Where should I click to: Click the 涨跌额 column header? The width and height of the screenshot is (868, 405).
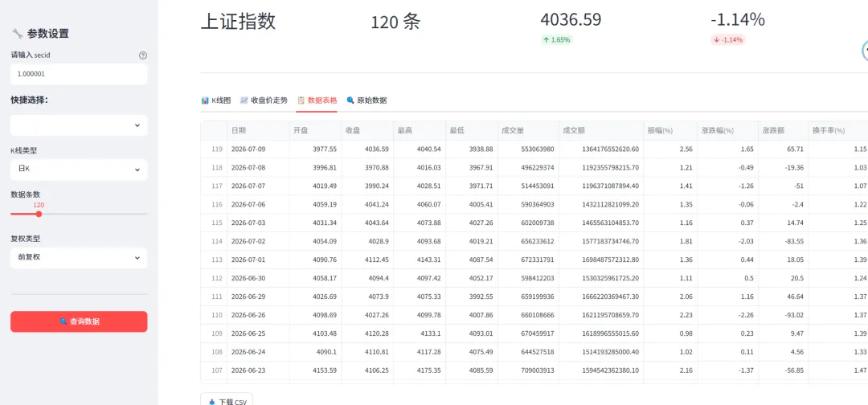(x=784, y=131)
